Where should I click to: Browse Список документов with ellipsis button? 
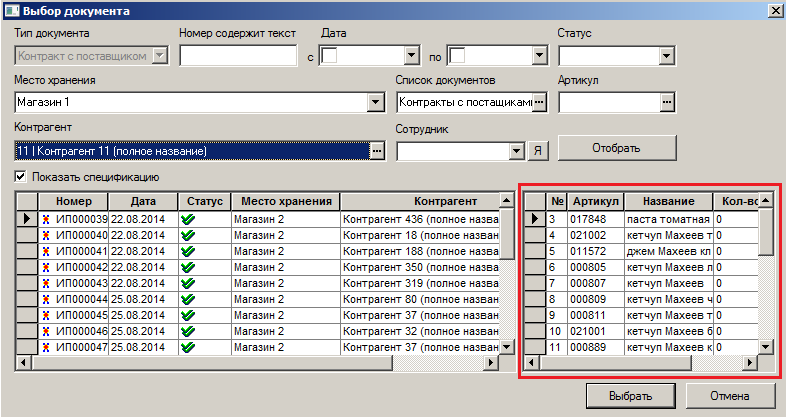[539, 102]
